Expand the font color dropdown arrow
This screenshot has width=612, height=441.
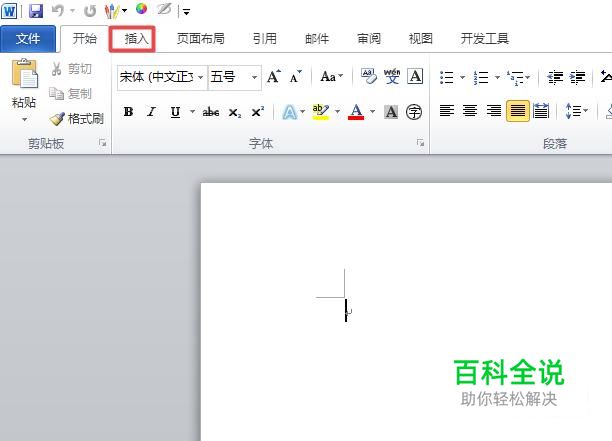pyautogui.click(x=372, y=112)
